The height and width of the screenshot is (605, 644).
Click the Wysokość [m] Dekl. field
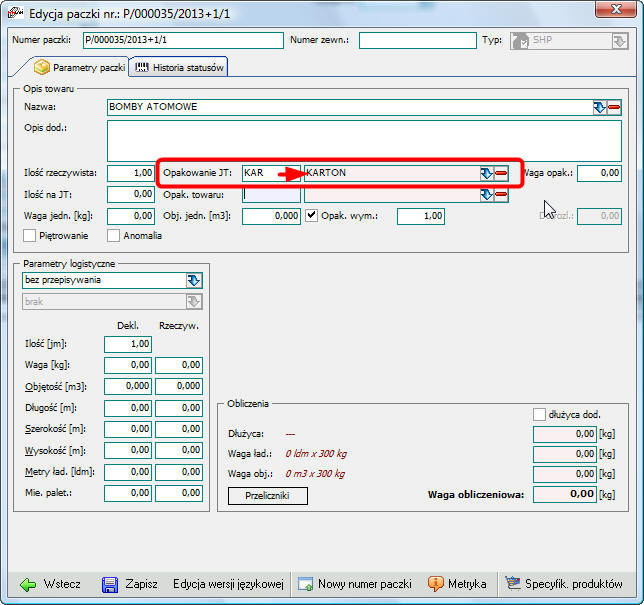tap(128, 451)
